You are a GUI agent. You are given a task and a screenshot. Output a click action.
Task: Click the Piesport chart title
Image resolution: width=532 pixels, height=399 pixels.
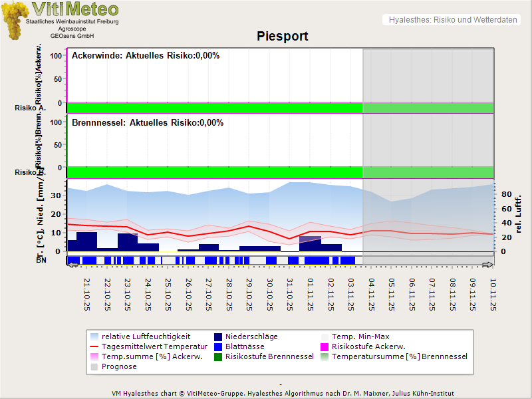(283, 36)
